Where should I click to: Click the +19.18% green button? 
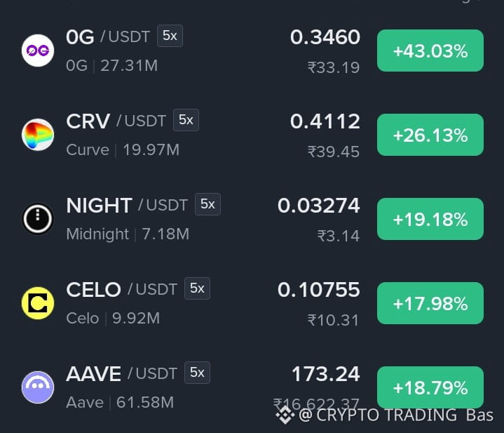(430, 219)
